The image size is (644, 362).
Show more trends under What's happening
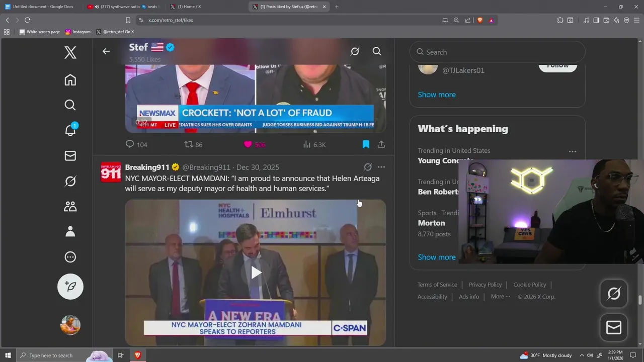(437, 257)
